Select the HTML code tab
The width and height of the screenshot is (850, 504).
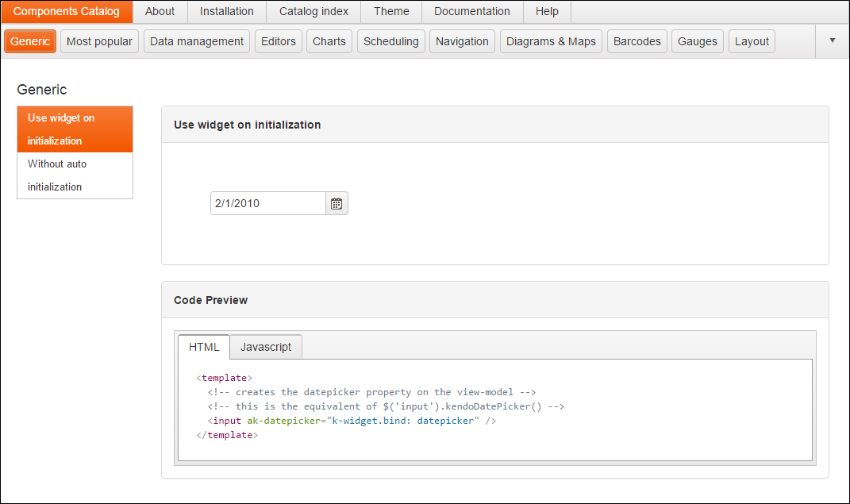(x=204, y=347)
